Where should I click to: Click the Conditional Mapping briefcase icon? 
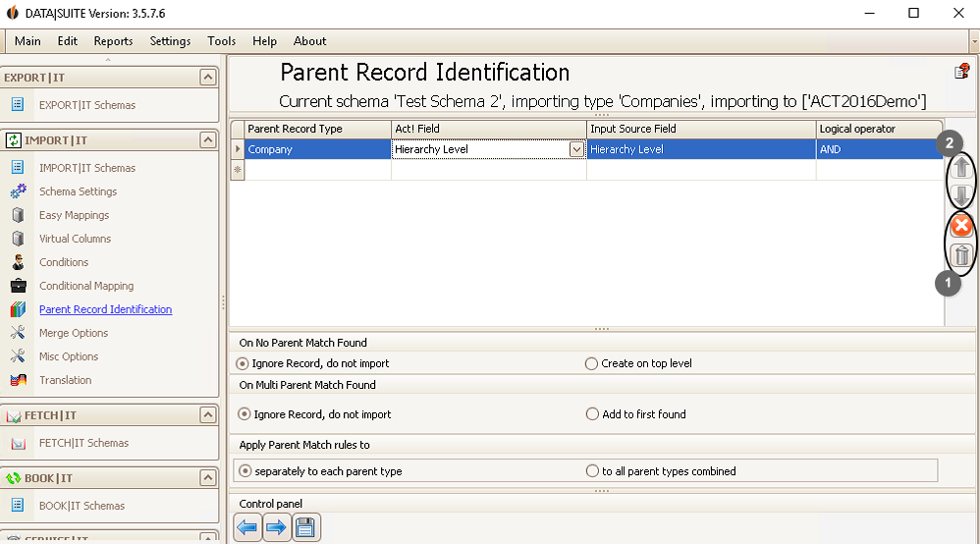point(18,286)
